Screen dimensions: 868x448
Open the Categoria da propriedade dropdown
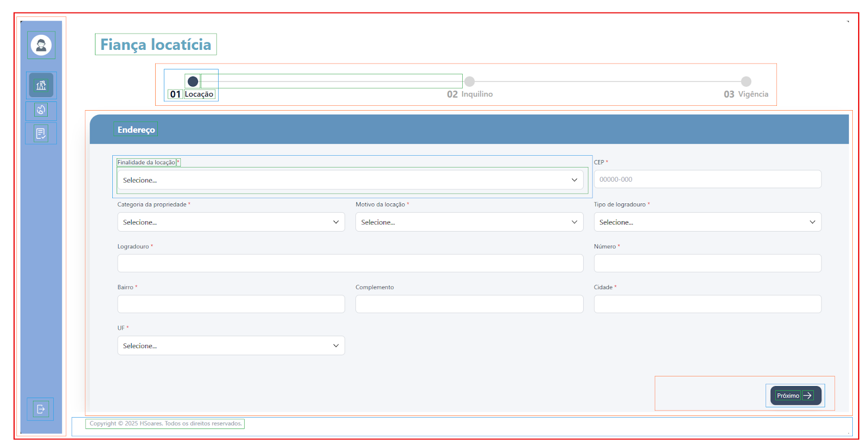(231, 222)
